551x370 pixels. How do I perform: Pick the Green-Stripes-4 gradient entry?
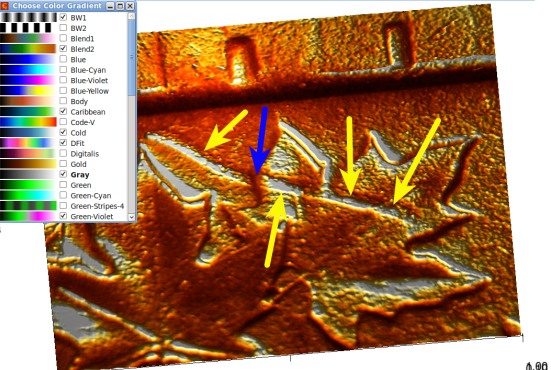click(x=97, y=206)
